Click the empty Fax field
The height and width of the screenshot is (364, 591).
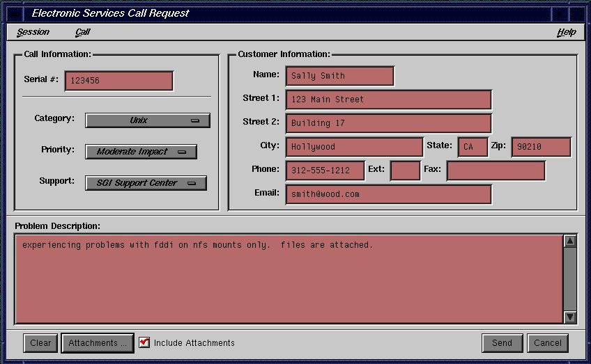496,171
